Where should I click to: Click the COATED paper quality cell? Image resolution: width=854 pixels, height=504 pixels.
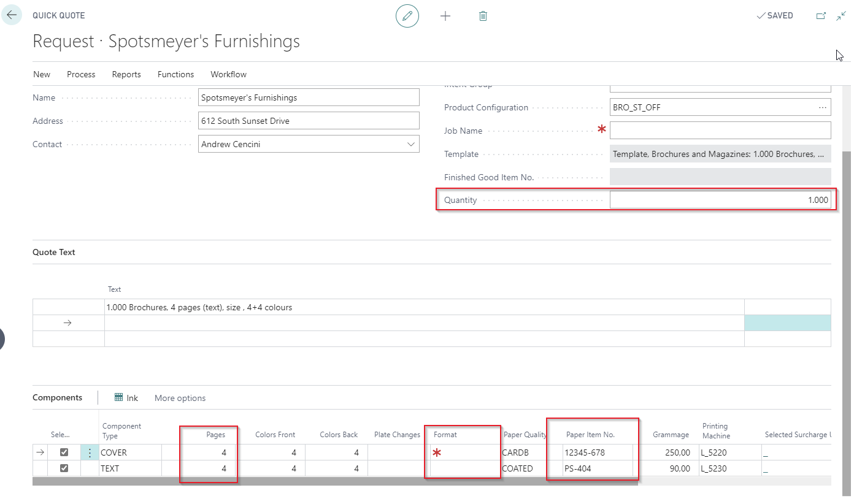click(x=525, y=468)
